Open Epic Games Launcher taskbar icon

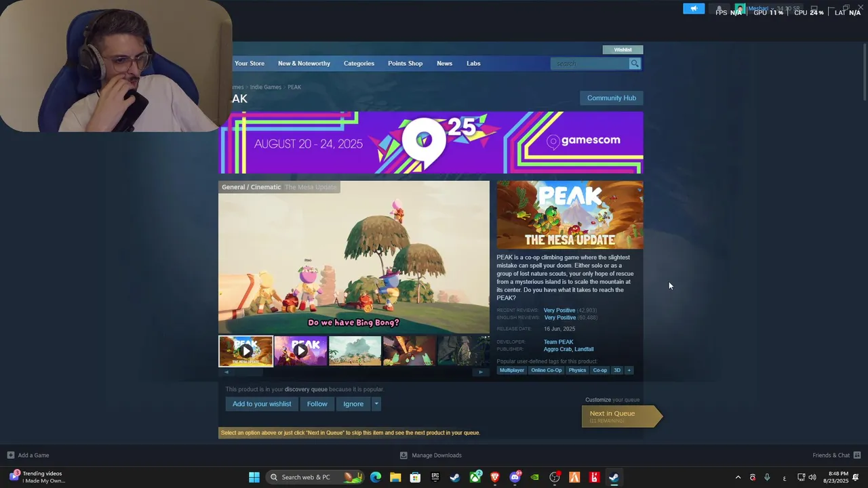tap(435, 477)
